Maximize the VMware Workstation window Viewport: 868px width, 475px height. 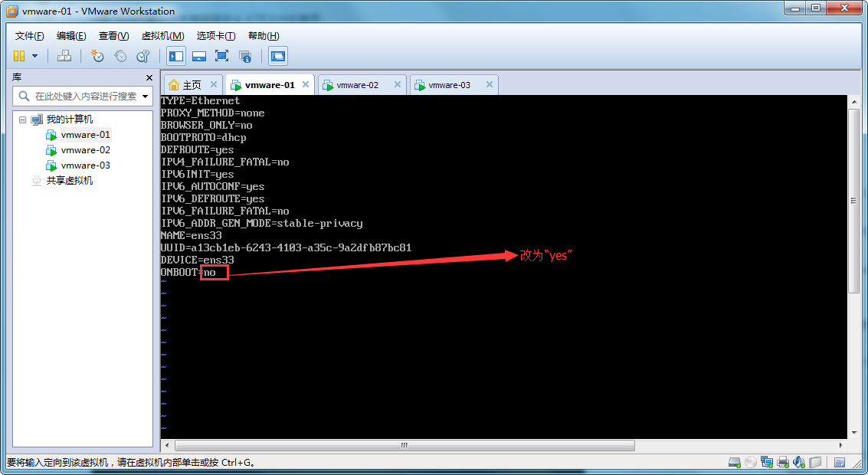815,8
